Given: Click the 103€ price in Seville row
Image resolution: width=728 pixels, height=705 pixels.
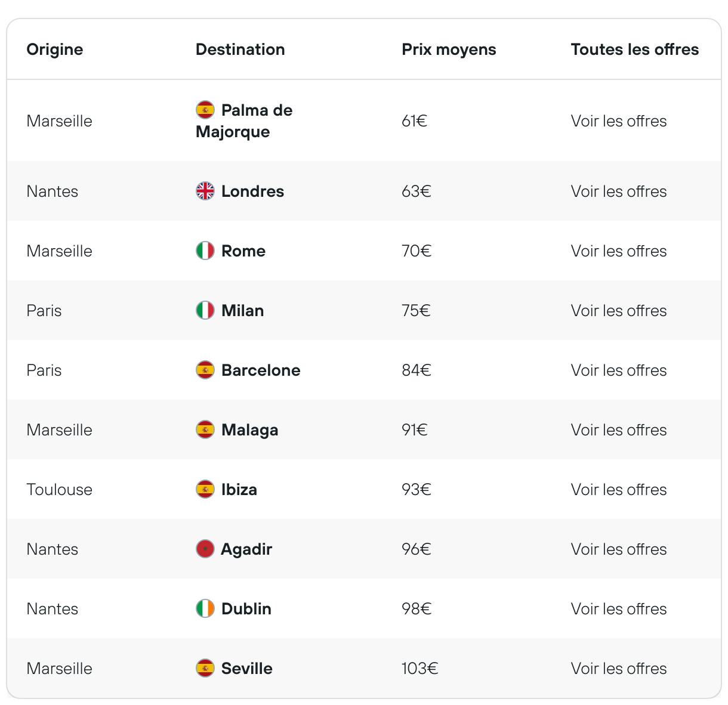Looking at the screenshot, I should [x=420, y=669].
